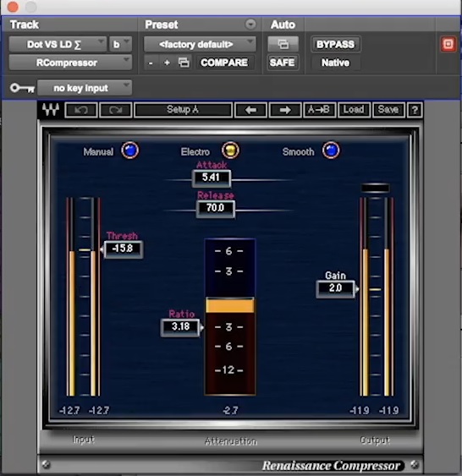Click the red target button at top right
The width and height of the screenshot is (462, 476).
click(448, 44)
